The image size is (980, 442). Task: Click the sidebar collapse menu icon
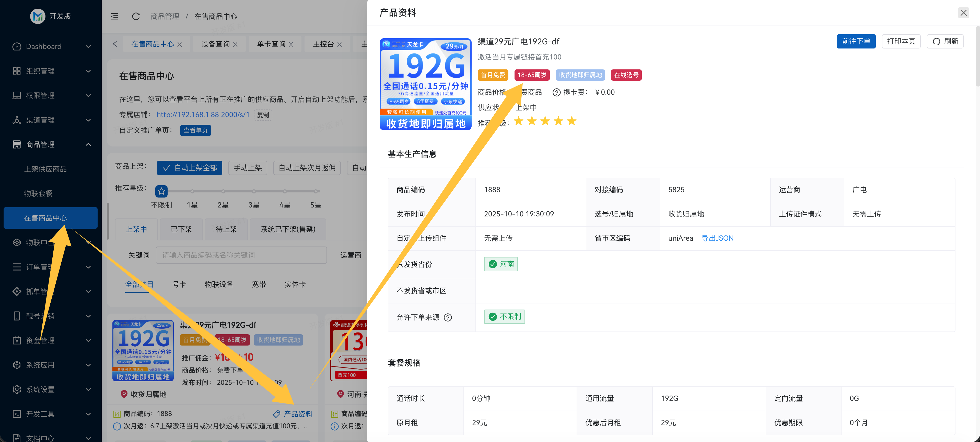pyautogui.click(x=114, y=16)
